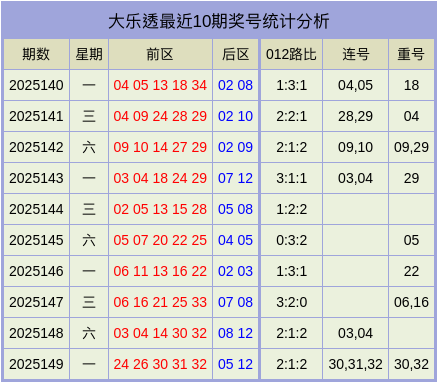Click ratio 3:2:0 in row 2025147
This screenshot has width=438, height=383.
pyautogui.click(x=291, y=302)
